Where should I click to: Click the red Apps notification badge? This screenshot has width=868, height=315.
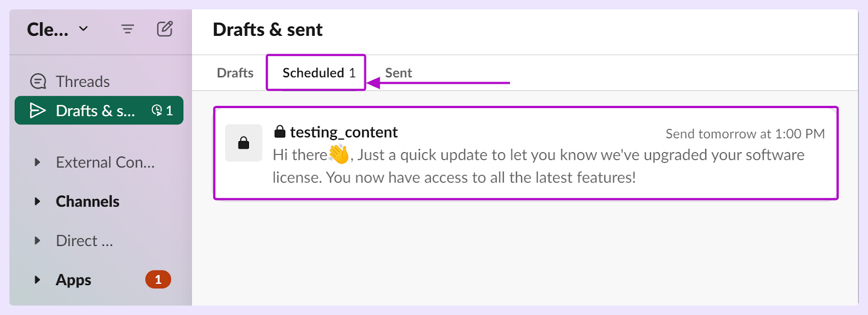point(158,280)
